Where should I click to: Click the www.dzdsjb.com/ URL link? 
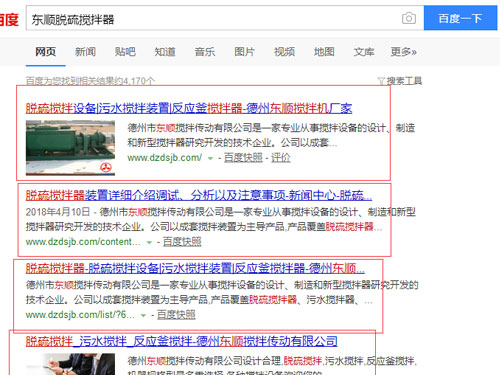pos(165,157)
